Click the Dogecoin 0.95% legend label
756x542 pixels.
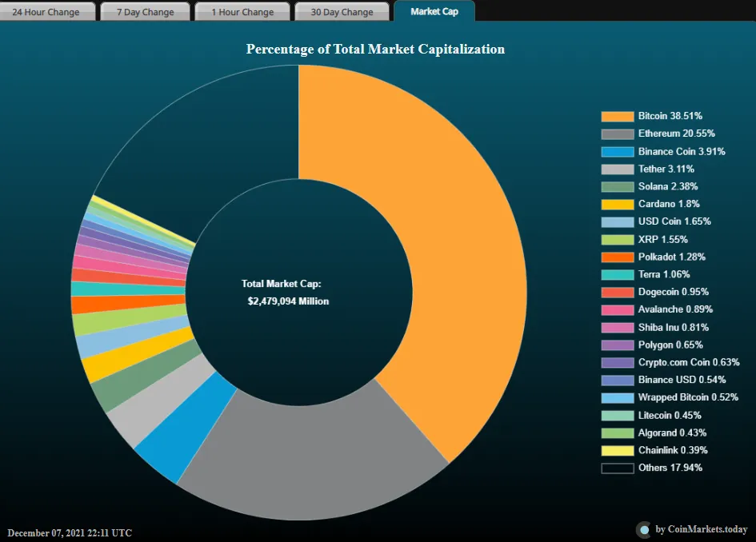coord(674,292)
